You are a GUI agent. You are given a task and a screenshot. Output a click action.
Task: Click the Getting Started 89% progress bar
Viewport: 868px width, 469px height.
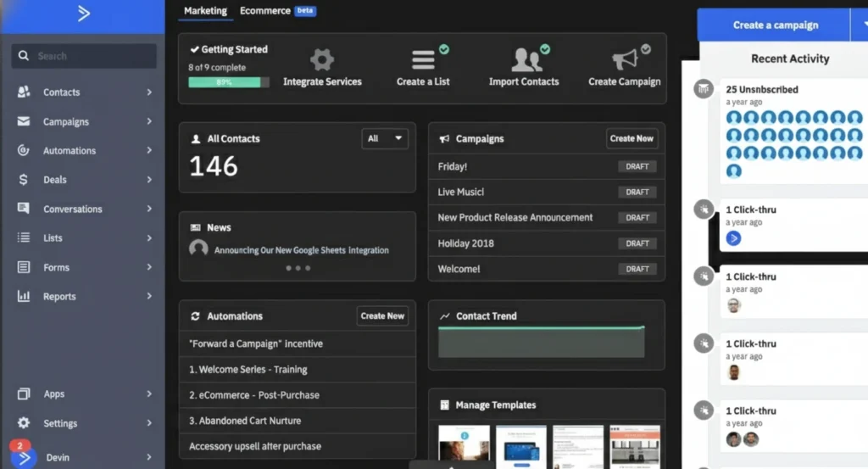click(229, 82)
